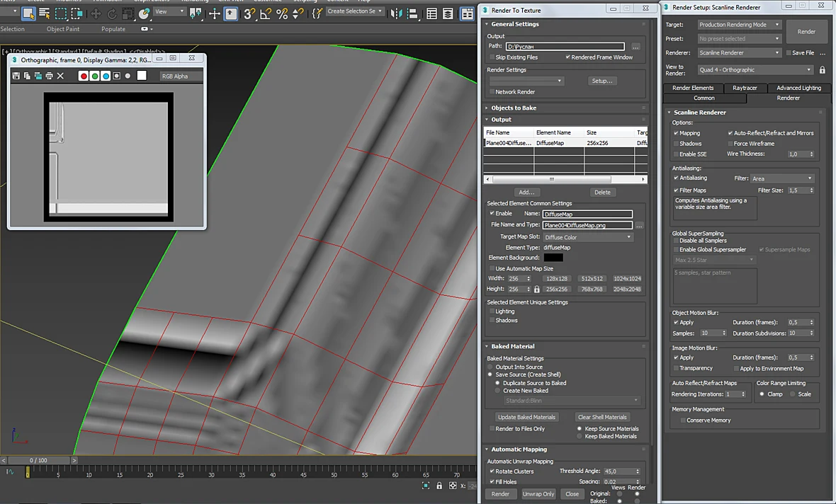Open the Advanced Lighting tab

798,88
